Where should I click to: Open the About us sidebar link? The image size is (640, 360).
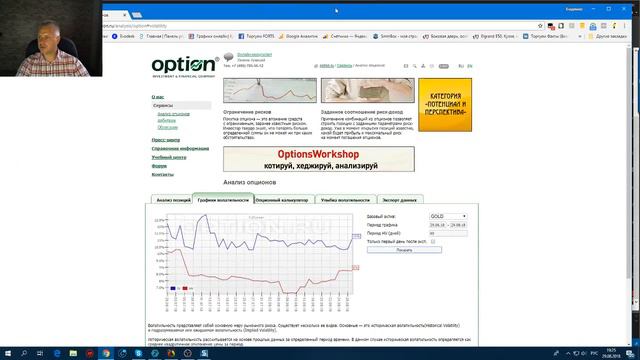(158, 97)
